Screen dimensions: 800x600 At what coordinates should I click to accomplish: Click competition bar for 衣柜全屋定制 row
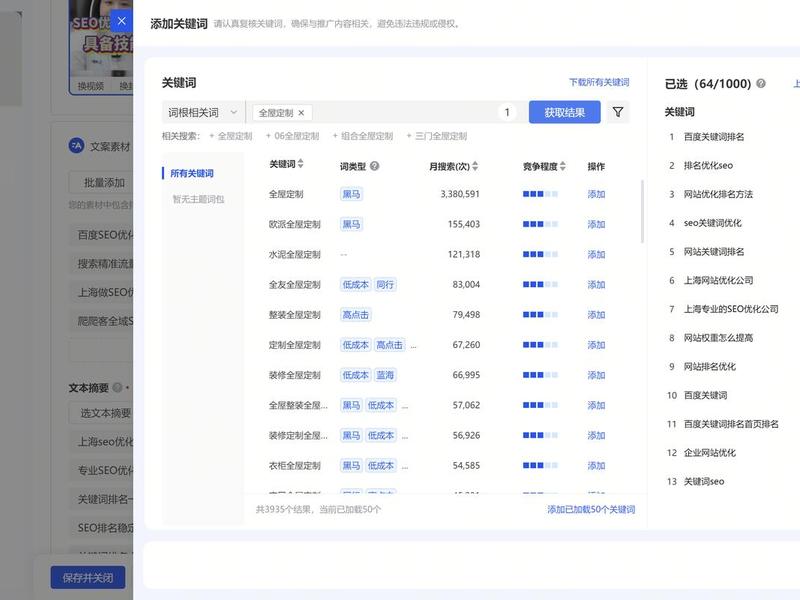point(540,465)
